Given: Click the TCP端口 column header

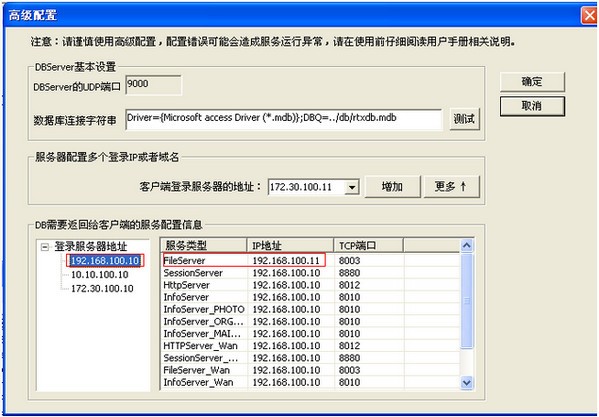Looking at the screenshot, I should [x=368, y=246].
